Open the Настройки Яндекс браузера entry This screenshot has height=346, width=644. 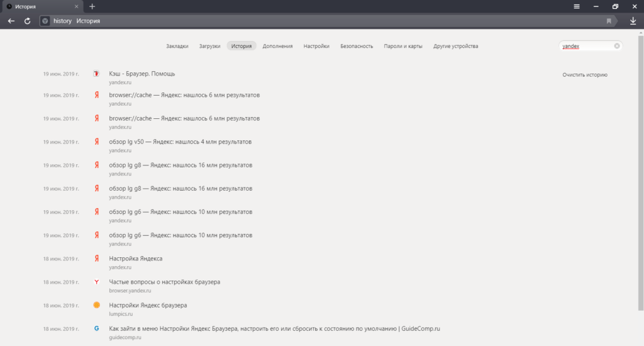(x=148, y=305)
